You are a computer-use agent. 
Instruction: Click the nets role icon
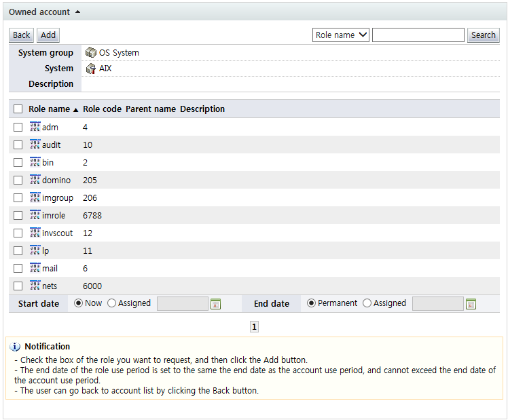coord(35,286)
